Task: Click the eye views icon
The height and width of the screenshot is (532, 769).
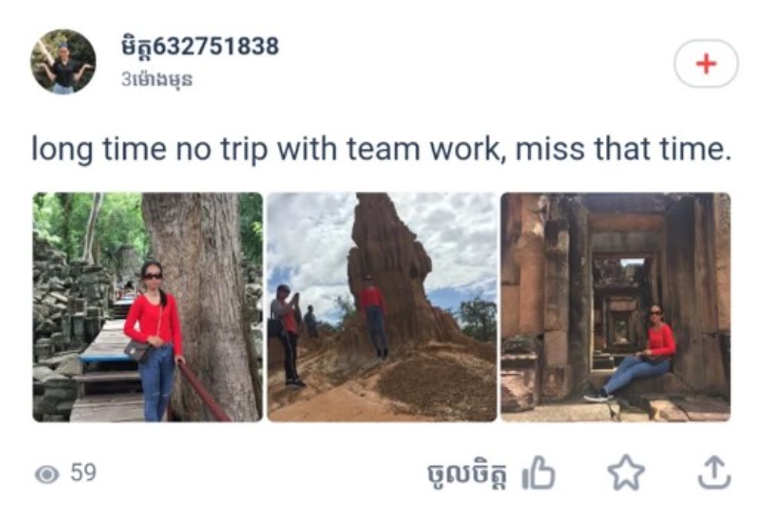Action: 47,474
